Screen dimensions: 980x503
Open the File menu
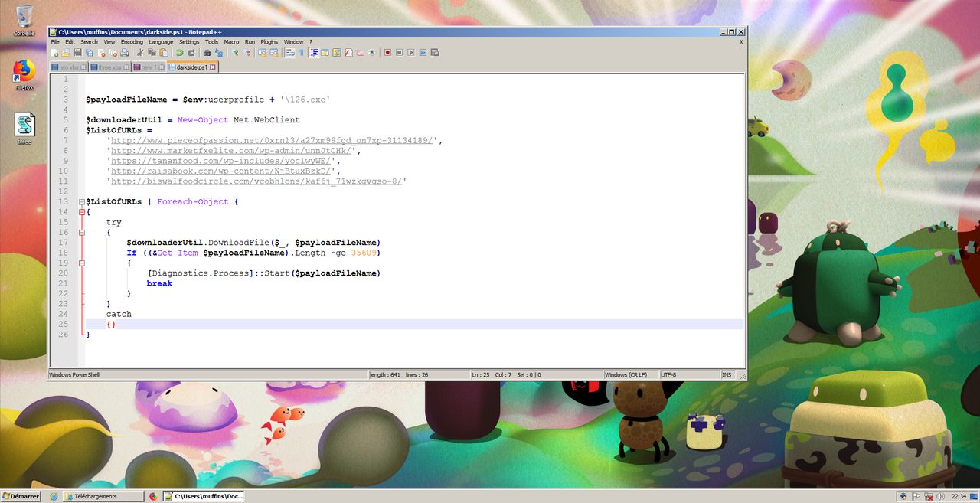pos(55,42)
